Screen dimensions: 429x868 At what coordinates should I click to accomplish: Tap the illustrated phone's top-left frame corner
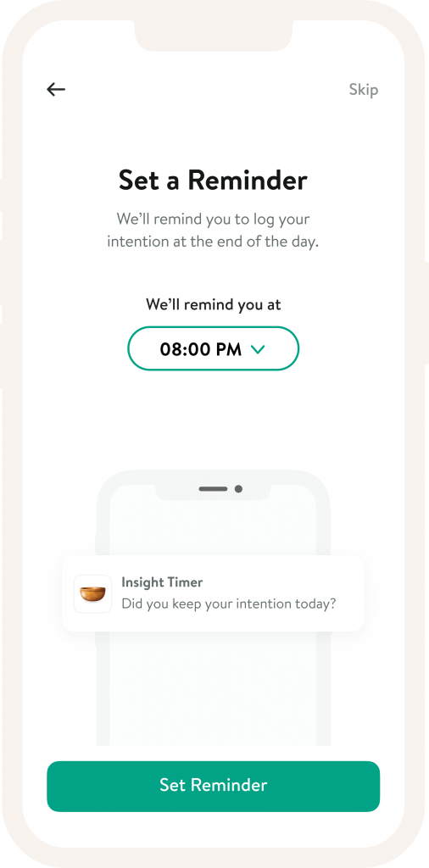point(109,482)
